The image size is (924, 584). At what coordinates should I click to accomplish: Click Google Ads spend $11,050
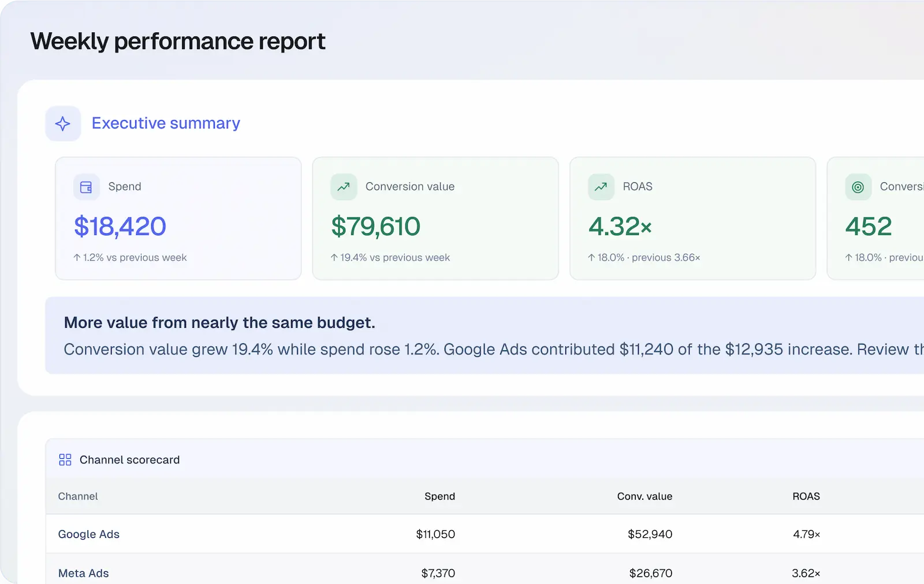point(435,534)
